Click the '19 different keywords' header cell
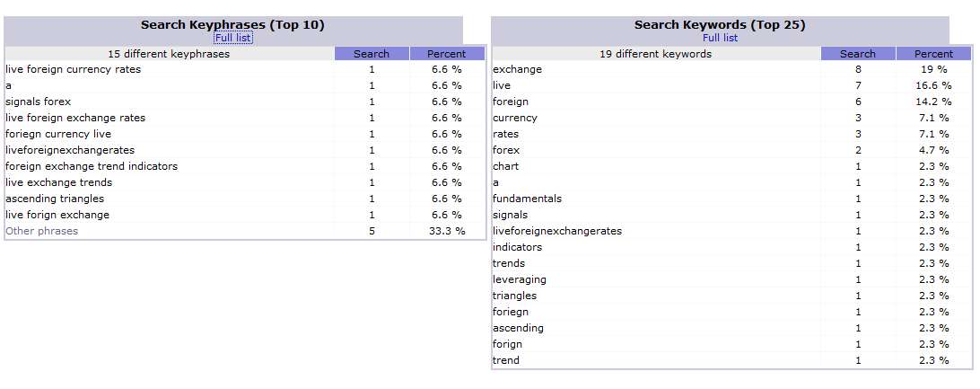Viewport: 980px width, 389px height. (656, 54)
